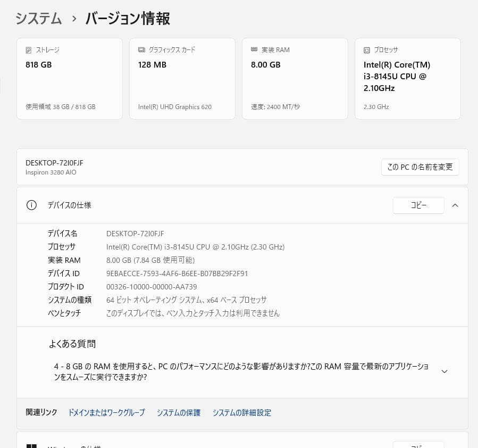Click the info icon beside デバイスの仕様

pos(31,205)
